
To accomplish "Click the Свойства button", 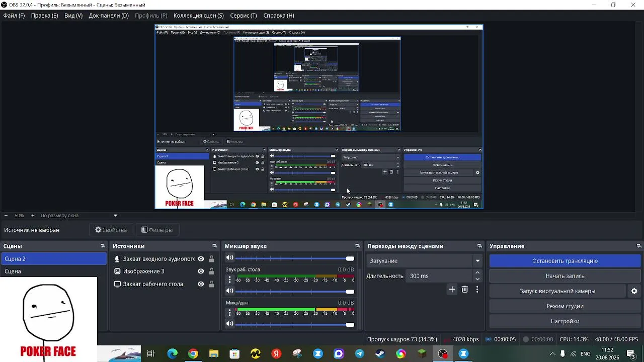I will [111, 230].
